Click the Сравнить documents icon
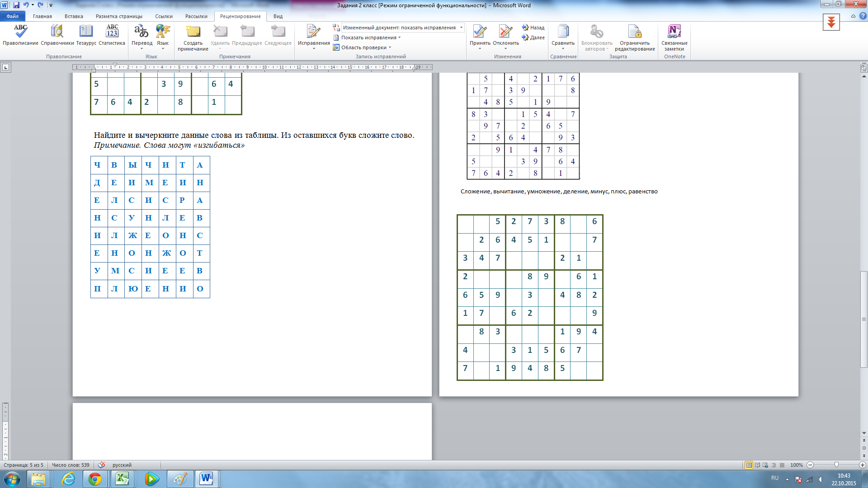 pos(563,32)
